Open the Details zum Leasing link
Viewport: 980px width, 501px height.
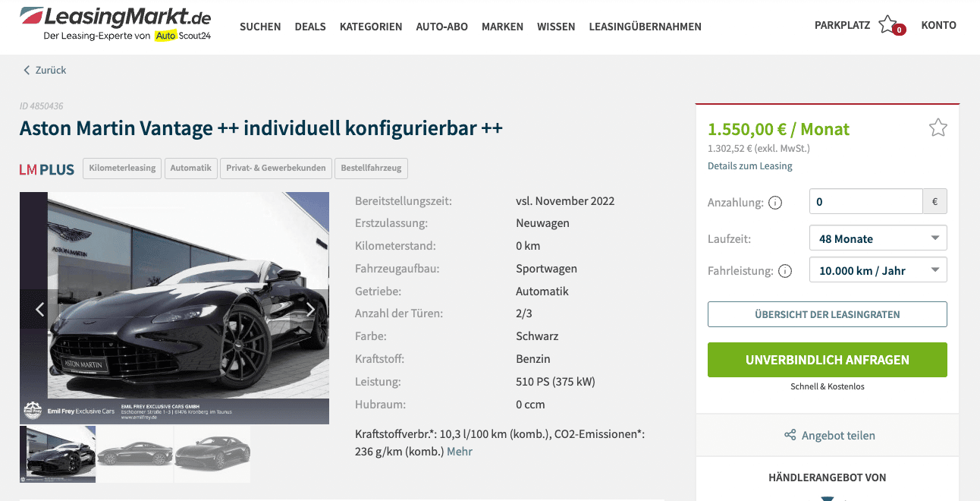coord(750,165)
